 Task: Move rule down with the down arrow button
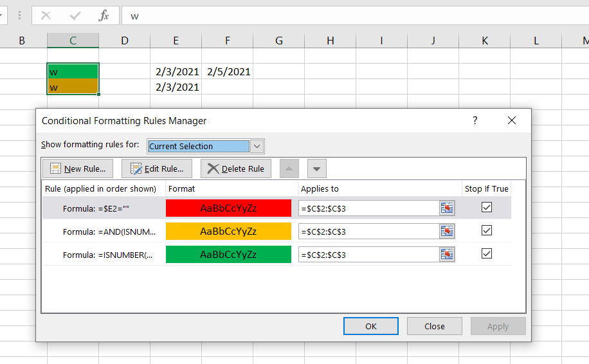tap(316, 168)
